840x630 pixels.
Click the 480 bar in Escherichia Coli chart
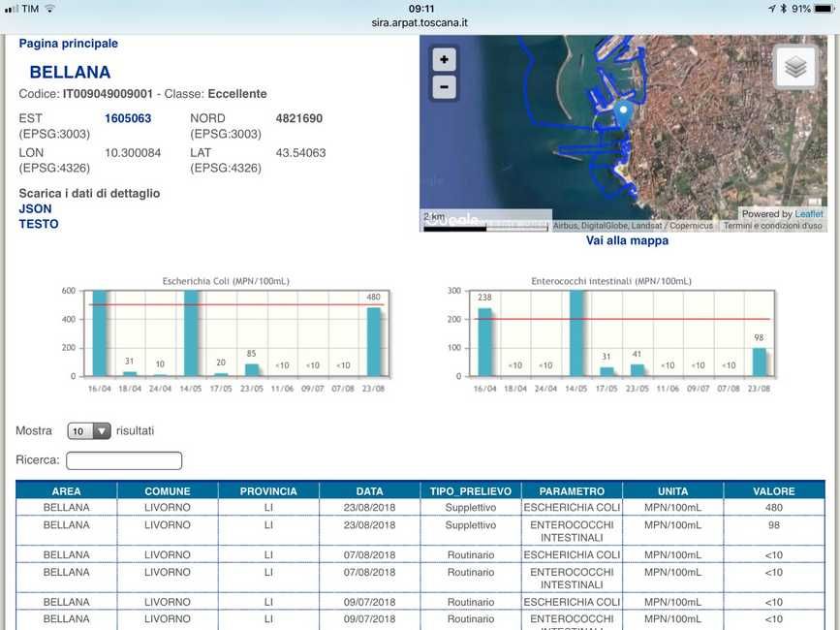(x=373, y=341)
